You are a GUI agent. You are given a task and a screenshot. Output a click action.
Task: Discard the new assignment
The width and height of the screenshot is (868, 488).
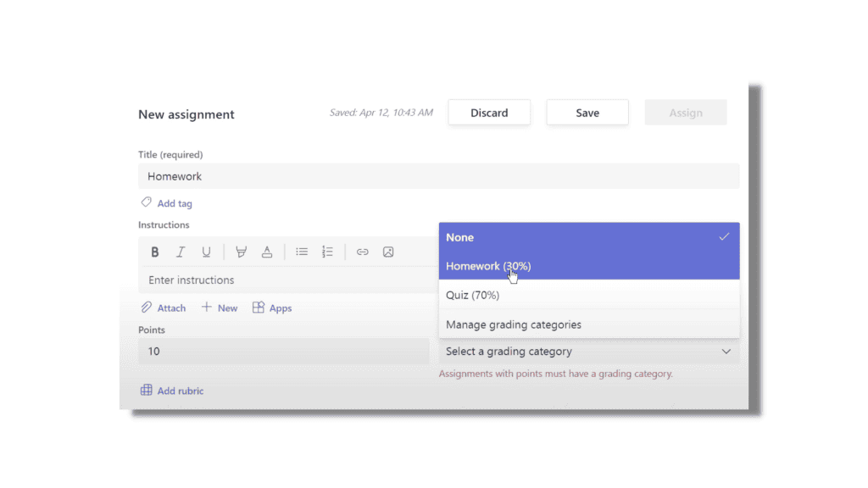click(x=489, y=113)
